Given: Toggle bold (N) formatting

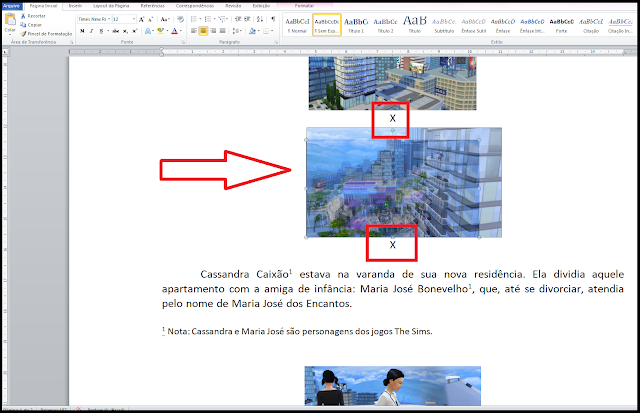Looking at the screenshot, I should (x=82, y=31).
